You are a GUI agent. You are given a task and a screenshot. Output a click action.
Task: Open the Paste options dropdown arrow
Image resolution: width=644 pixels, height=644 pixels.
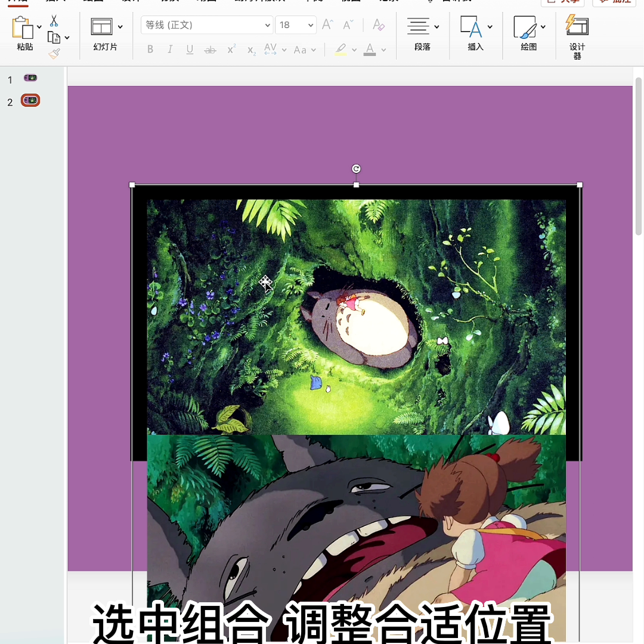tap(39, 27)
